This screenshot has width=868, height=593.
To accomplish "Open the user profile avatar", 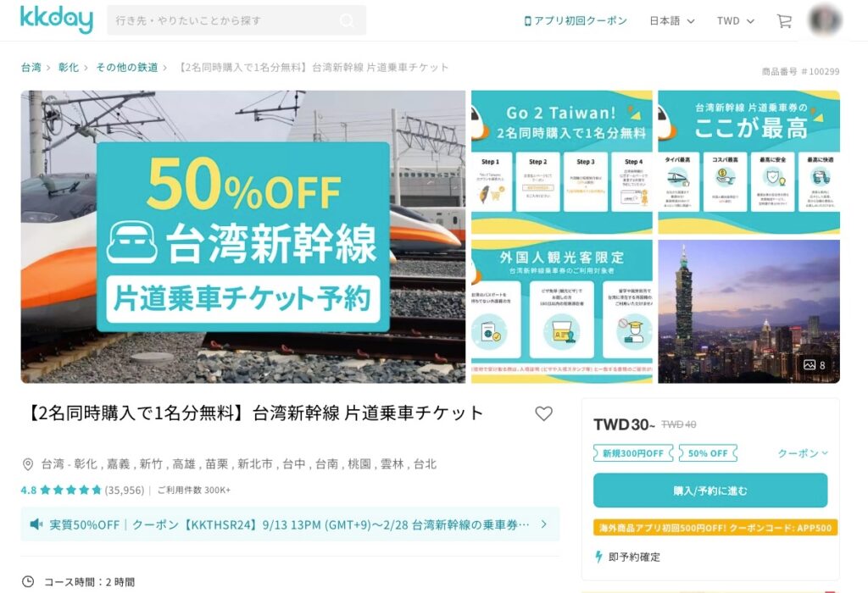I will (x=826, y=20).
